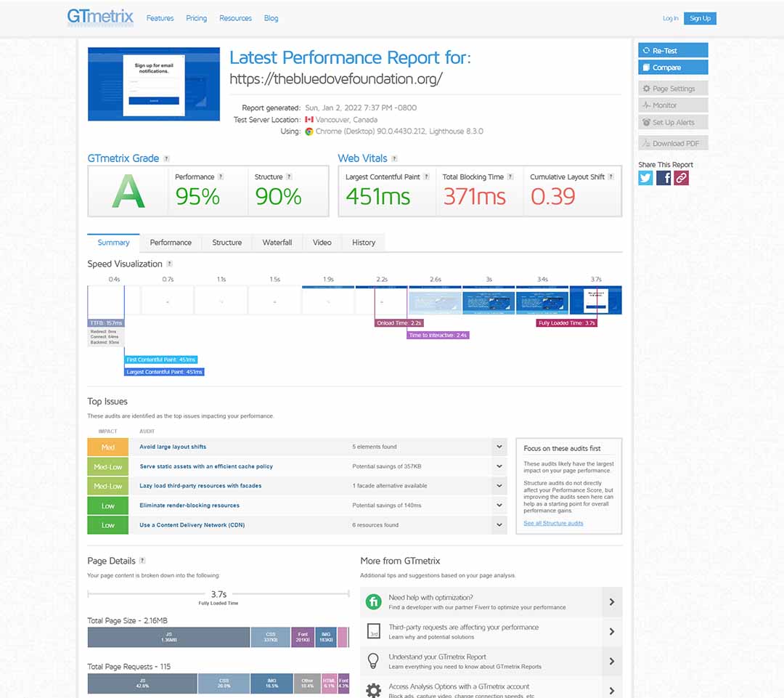This screenshot has width=784, height=698.
Task: Select the Fiverr optimization help icon
Action: coord(373,601)
